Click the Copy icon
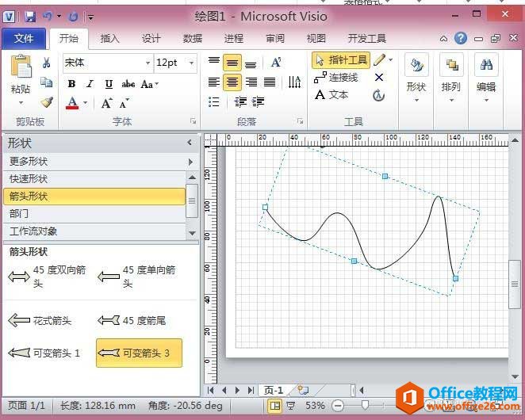The image size is (525, 420). [47, 82]
